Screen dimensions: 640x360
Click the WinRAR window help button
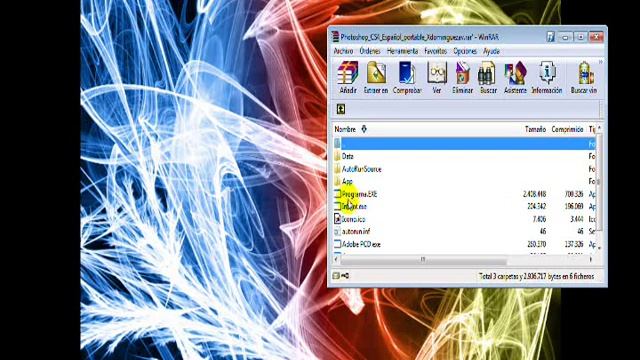coord(551,37)
